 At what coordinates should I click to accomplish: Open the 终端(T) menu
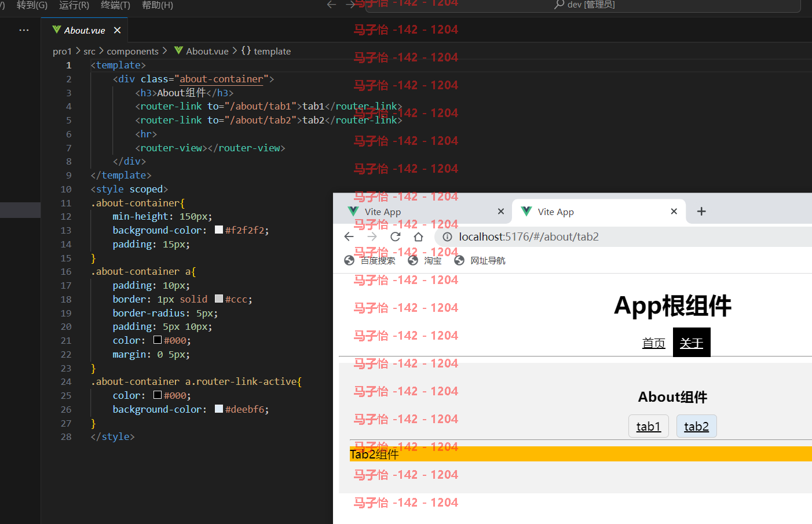point(115,5)
